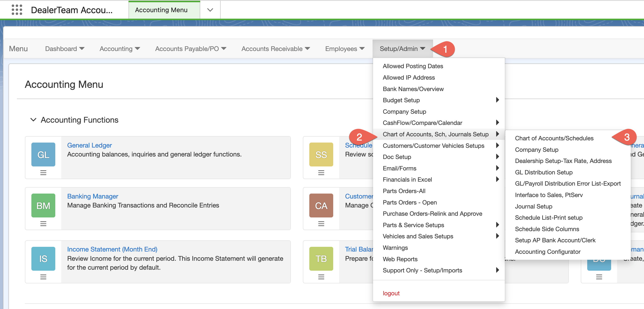The image size is (644, 309).
Task: Choose Schedule Side Columns
Action: pos(547,229)
